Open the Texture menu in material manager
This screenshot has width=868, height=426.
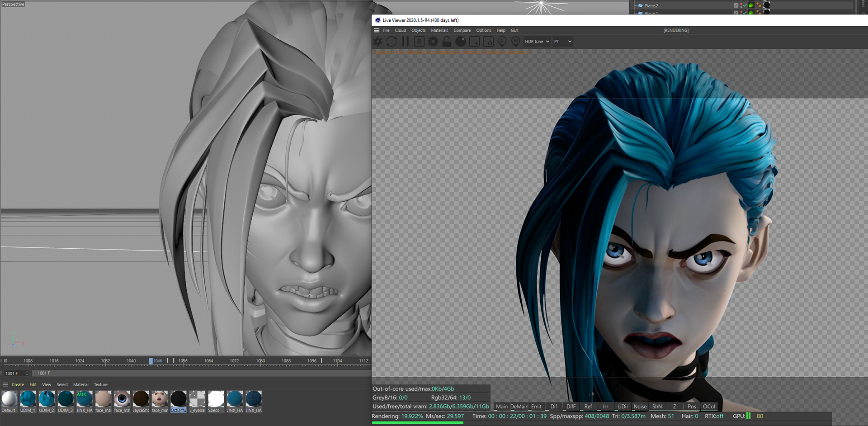click(x=101, y=384)
